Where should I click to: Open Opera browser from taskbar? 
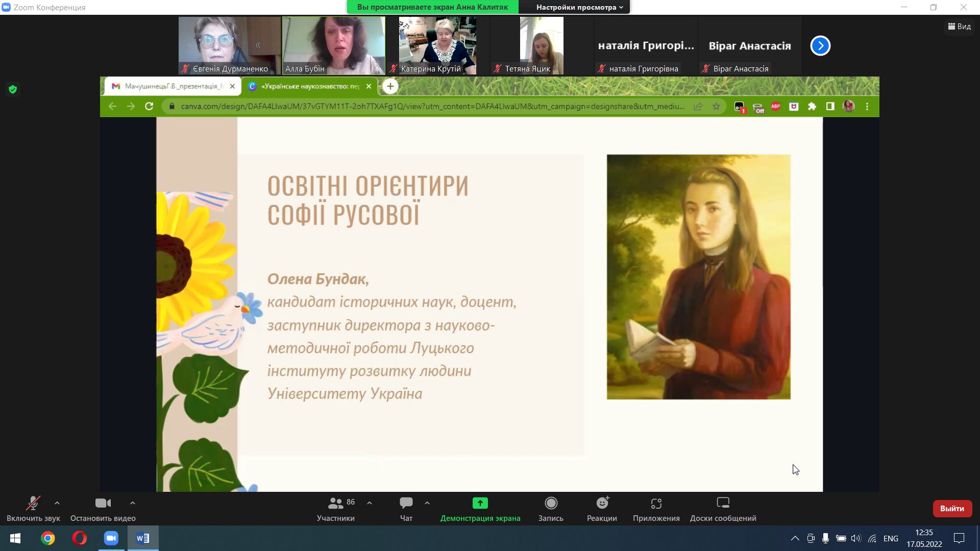click(x=80, y=538)
